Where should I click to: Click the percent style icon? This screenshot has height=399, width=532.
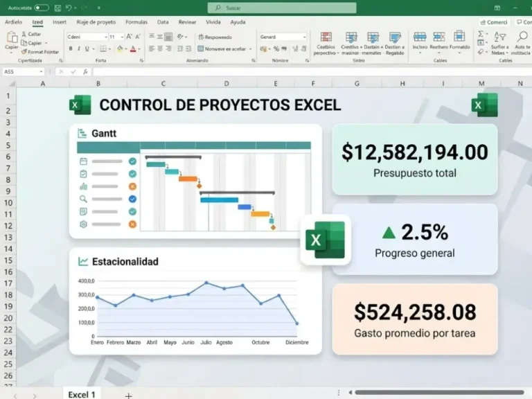[276, 49]
